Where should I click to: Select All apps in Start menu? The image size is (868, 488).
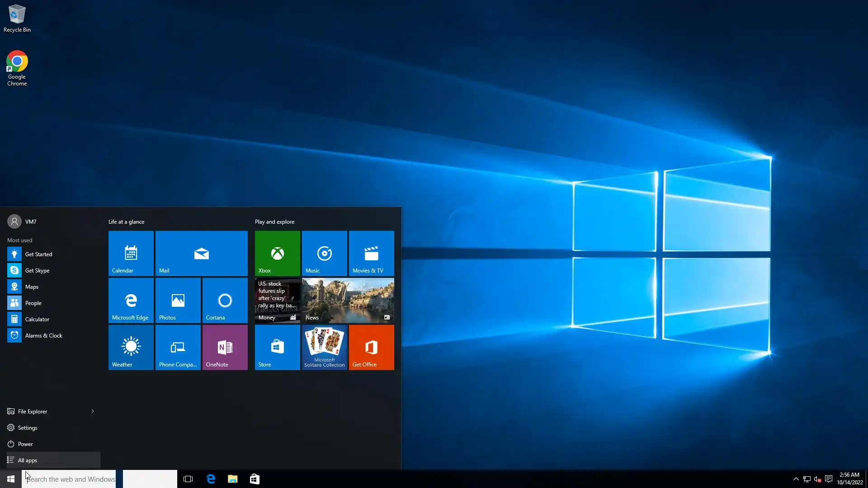[27, 460]
